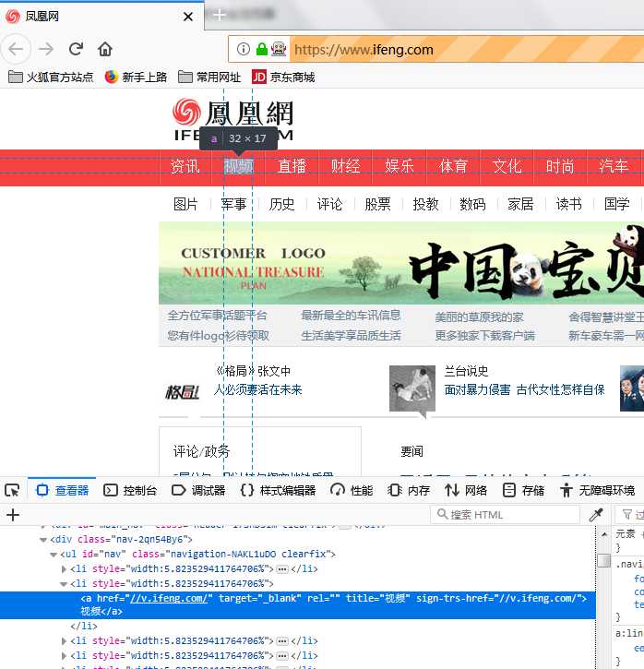Screen dimensions: 644x669
Task: Click the extension face icon in address bar
Action: tap(279, 49)
